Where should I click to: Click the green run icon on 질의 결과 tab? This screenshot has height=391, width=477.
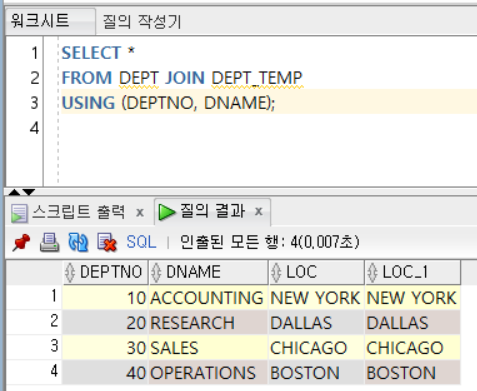pyautogui.click(x=167, y=212)
